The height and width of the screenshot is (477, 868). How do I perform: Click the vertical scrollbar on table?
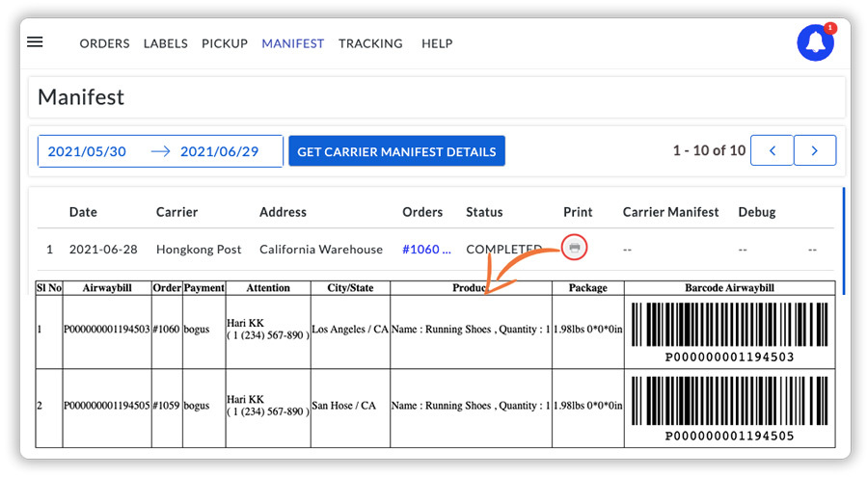pos(844,241)
